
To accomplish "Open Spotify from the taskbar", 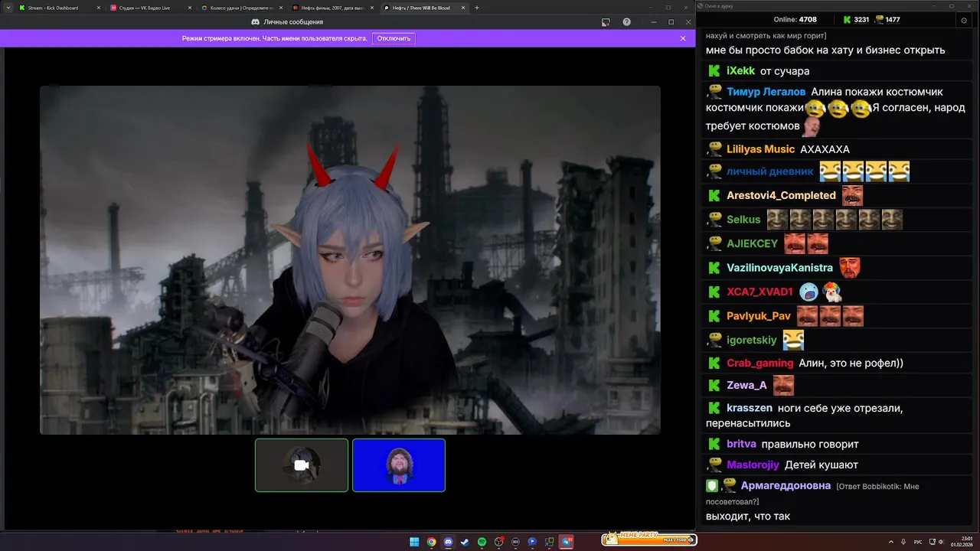I will pyautogui.click(x=482, y=542).
